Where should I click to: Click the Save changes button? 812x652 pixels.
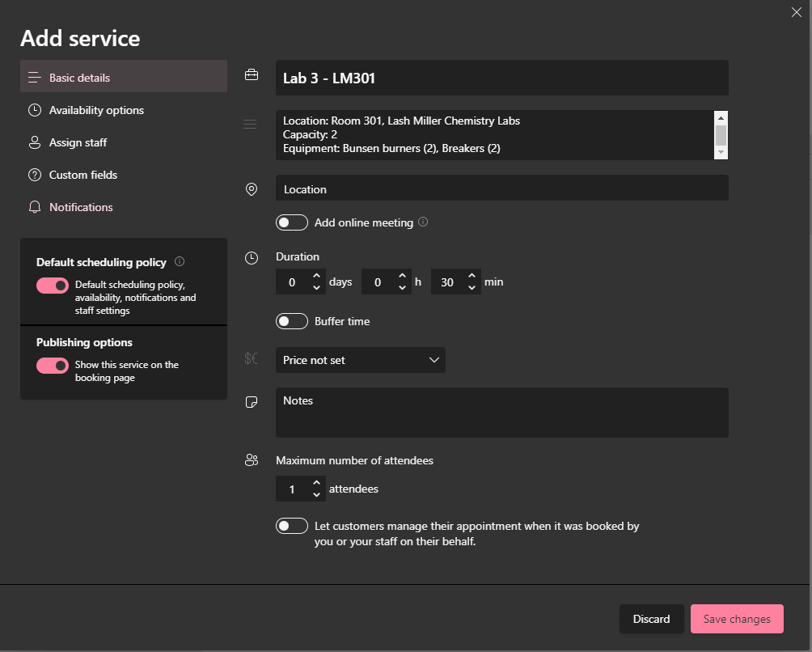tap(737, 619)
